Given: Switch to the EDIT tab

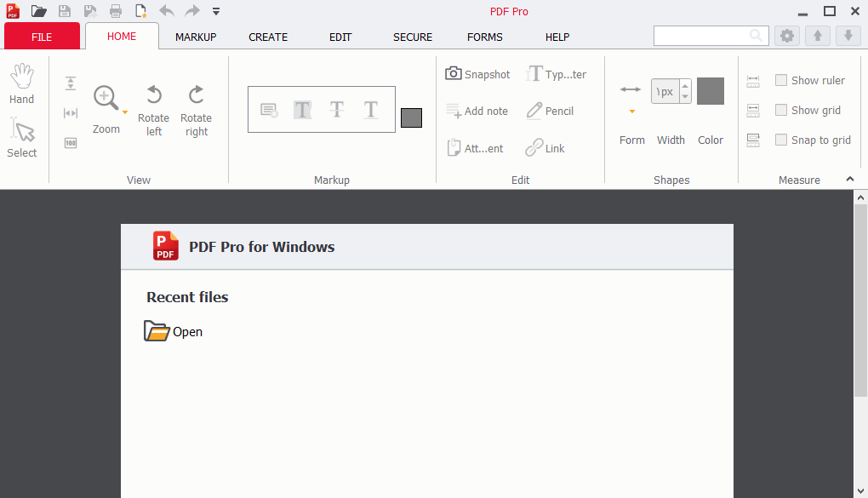Looking at the screenshot, I should [340, 37].
